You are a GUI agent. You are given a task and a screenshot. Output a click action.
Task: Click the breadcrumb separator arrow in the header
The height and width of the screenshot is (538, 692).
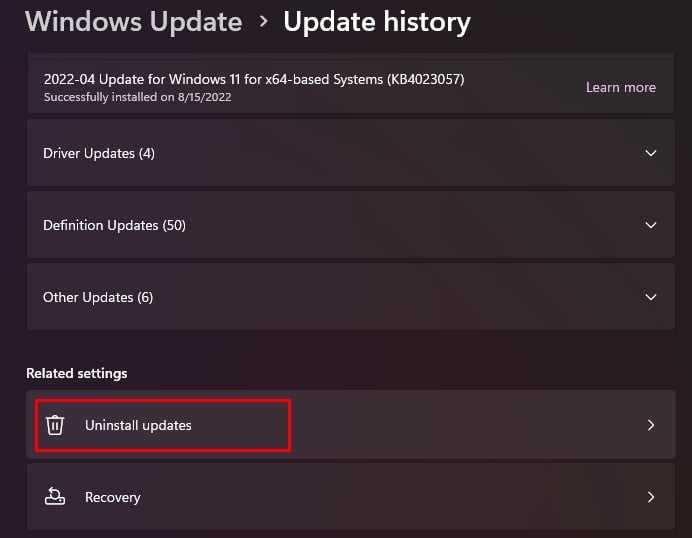click(x=263, y=21)
